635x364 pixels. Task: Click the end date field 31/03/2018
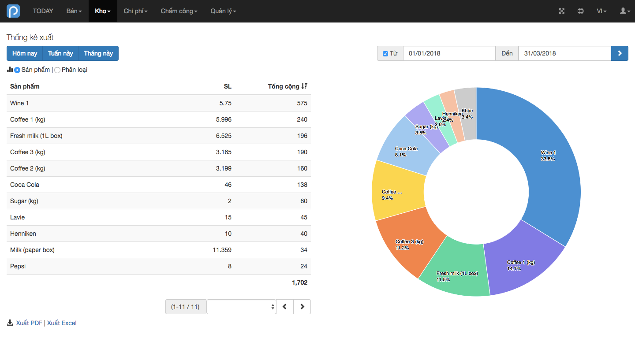565,53
